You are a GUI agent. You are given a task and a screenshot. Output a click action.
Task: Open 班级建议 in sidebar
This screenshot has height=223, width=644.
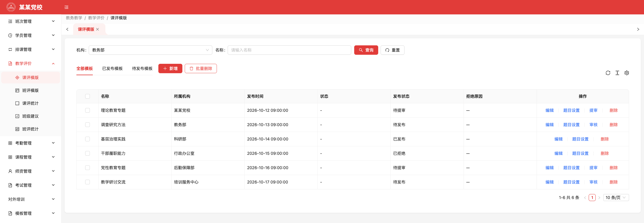point(30,116)
